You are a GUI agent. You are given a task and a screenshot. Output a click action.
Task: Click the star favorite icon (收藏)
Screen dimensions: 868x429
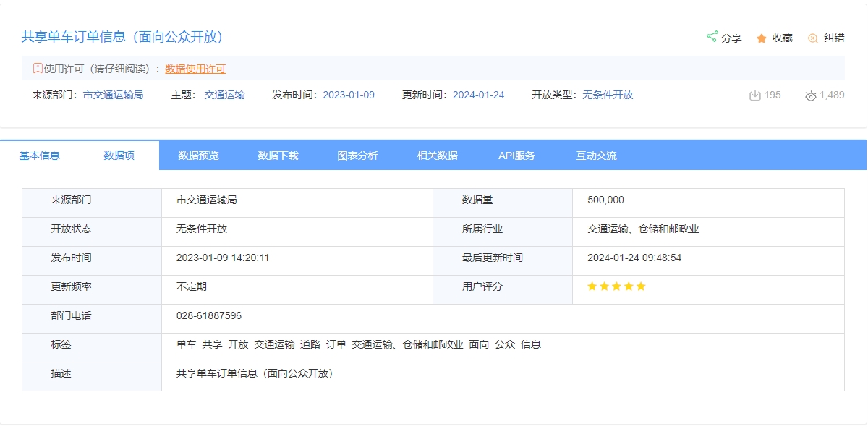tap(762, 38)
